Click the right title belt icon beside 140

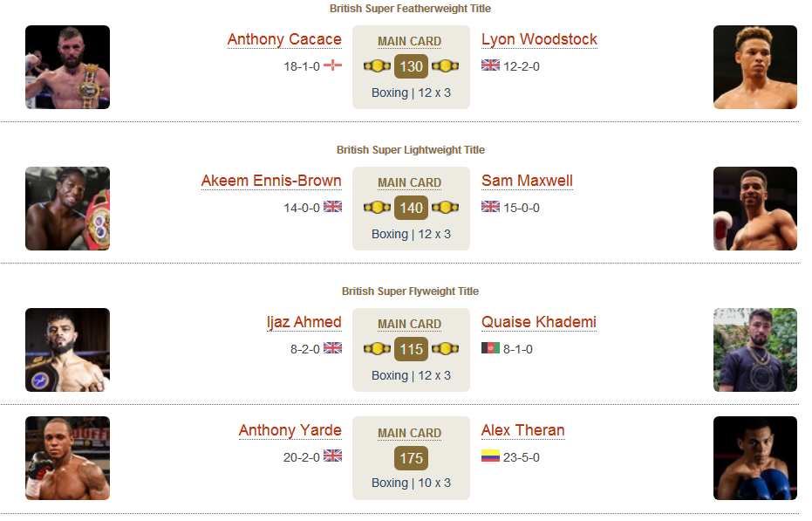[446, 208]
